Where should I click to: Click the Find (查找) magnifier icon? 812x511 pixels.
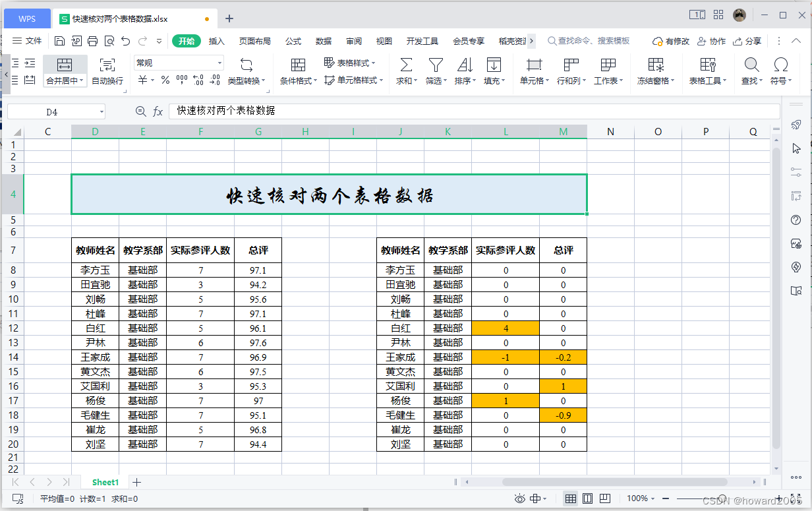(751, 65)
